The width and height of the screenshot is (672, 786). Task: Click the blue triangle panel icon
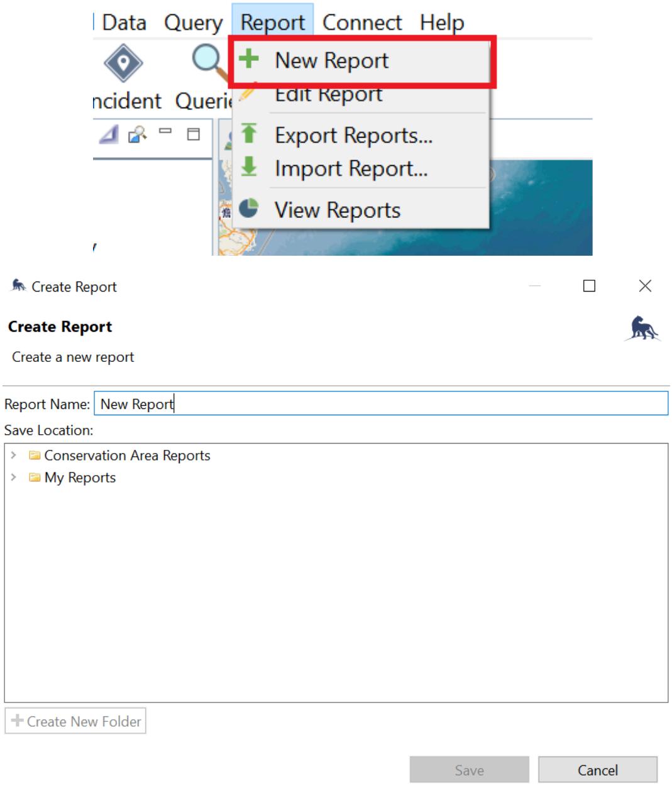(x=109, y=134)
